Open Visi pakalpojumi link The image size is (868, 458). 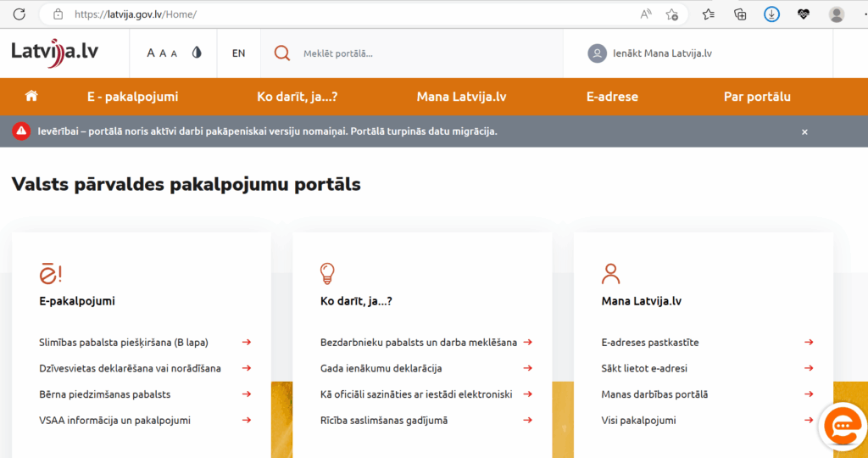pos(638,421)
